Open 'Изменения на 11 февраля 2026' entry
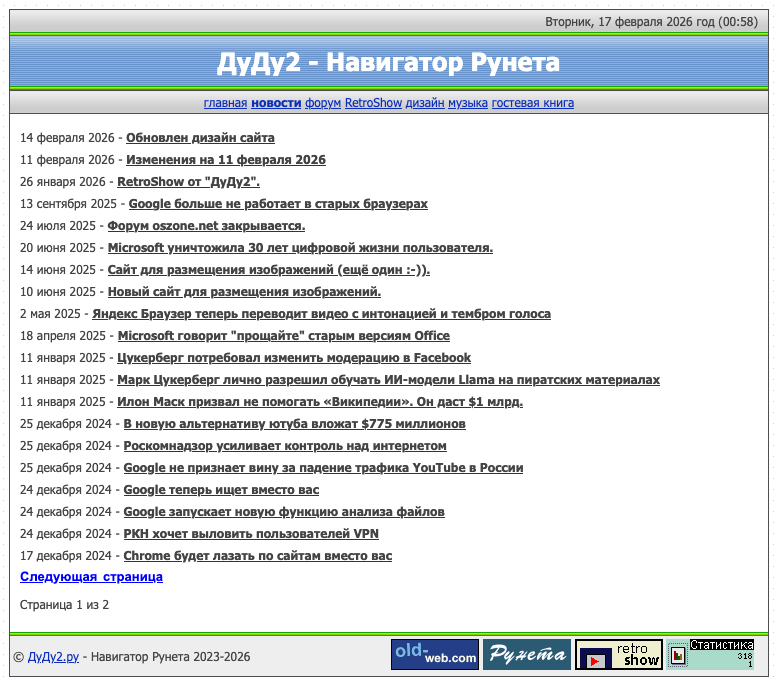 coord(225,160)
